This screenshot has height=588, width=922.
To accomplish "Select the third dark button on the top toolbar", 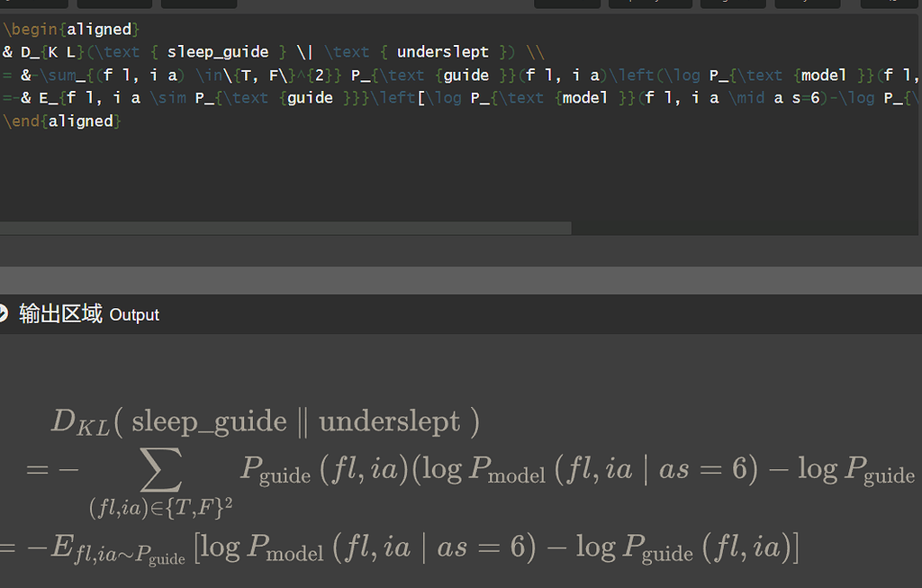I will click(x=198, y=4).
